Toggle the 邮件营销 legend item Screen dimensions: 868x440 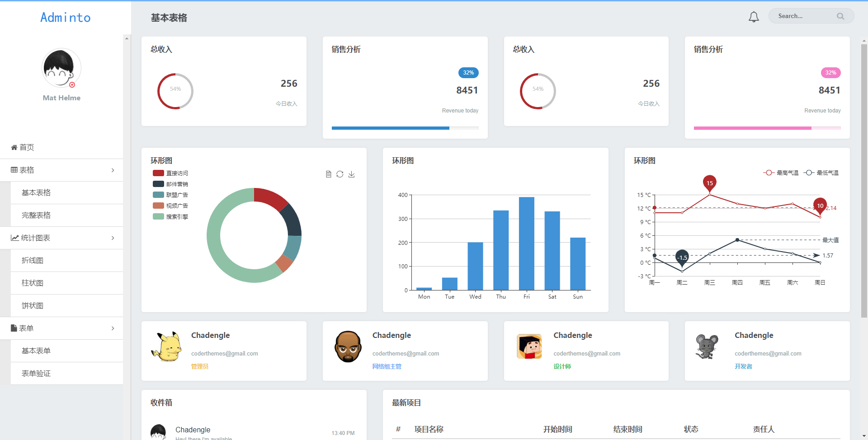(x=170, y=184)
